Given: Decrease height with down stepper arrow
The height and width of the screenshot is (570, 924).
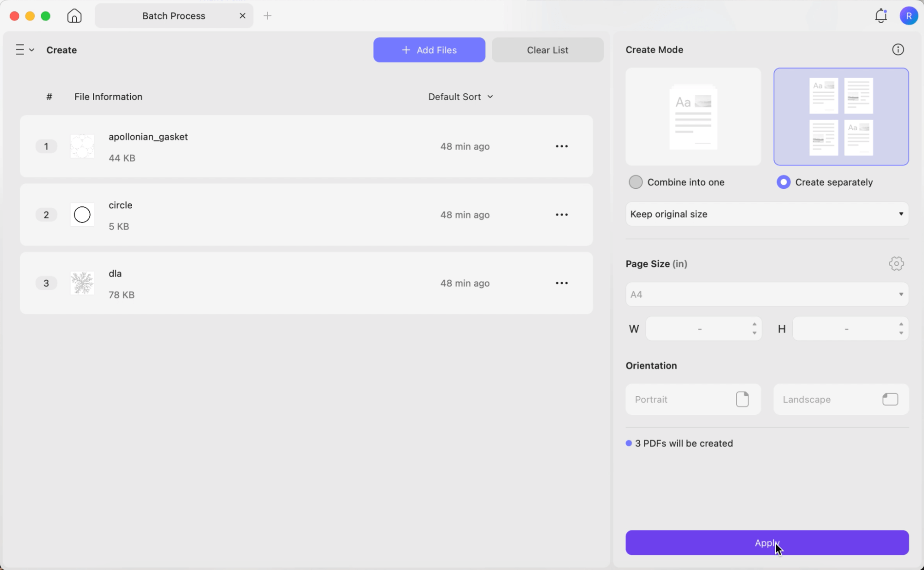Looking at the screenshot, I should click(901, 334).
